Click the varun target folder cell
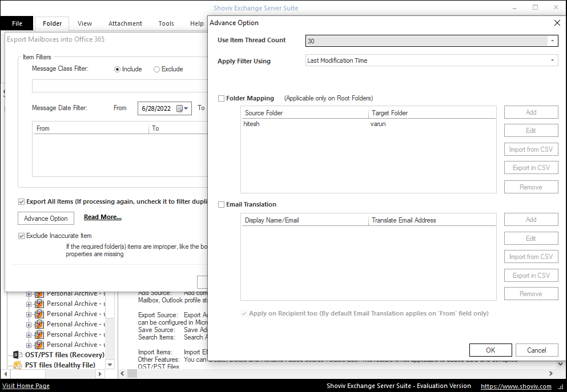This screenshot has width=567, height=392. [x=378, y=124]
